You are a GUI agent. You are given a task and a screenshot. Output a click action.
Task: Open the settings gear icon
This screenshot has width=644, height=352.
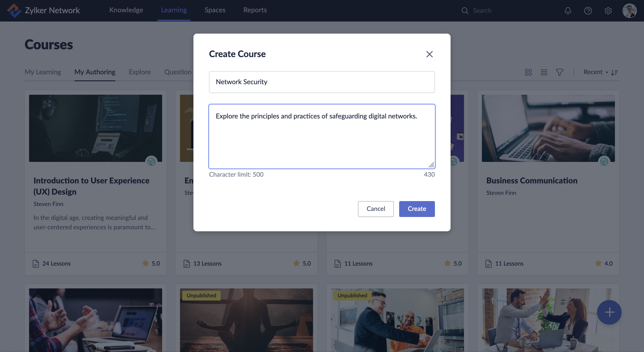tap(608, 11)
